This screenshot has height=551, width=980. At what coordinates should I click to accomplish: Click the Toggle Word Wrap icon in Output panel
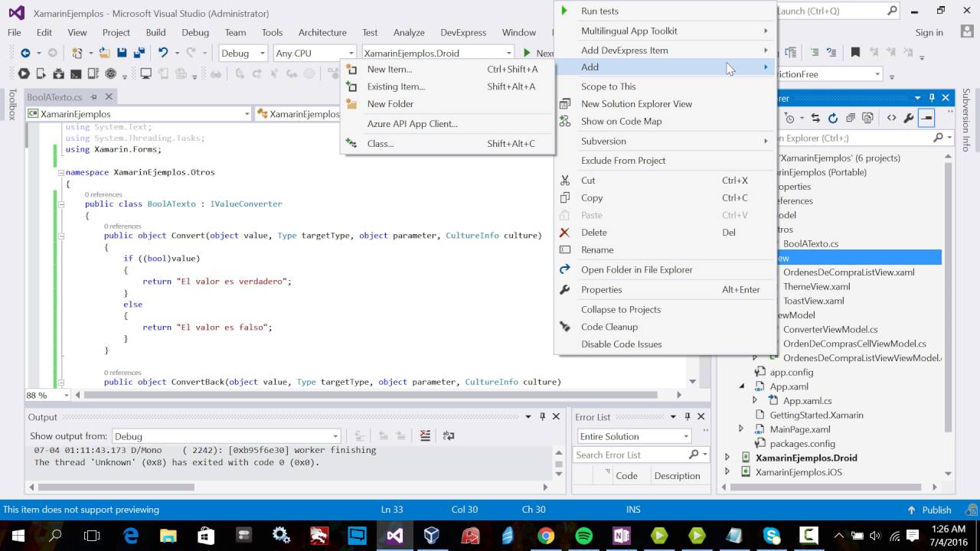point(449,435)
